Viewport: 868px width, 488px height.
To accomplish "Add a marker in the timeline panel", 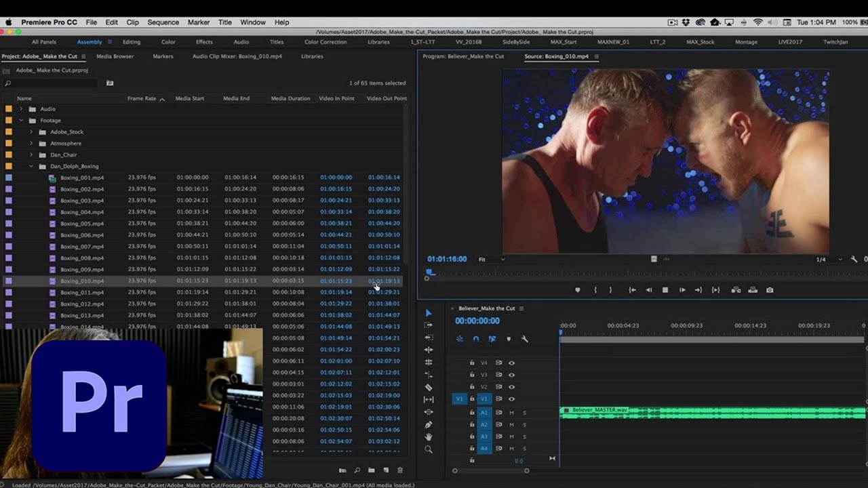I will tap(509, 339).
